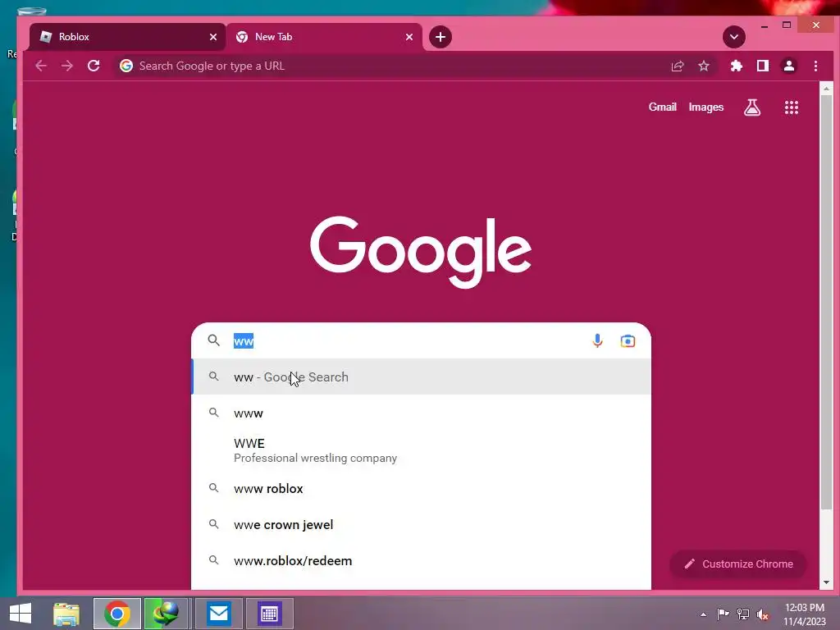840x630 pixels.
Task: Search by image with camera icon
Action: (628, 340)
